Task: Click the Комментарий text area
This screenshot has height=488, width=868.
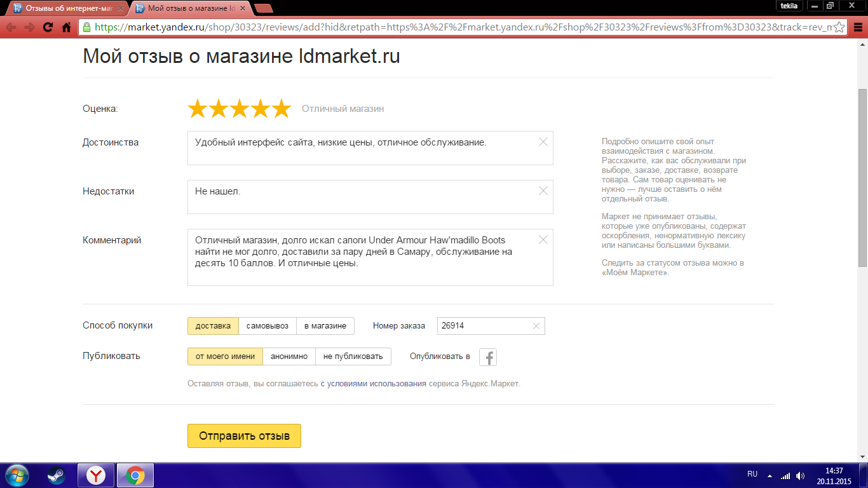Action: (370, 257)
